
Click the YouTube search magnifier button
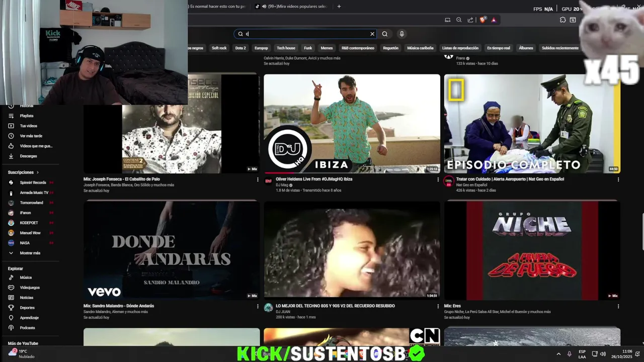point(384,34)
